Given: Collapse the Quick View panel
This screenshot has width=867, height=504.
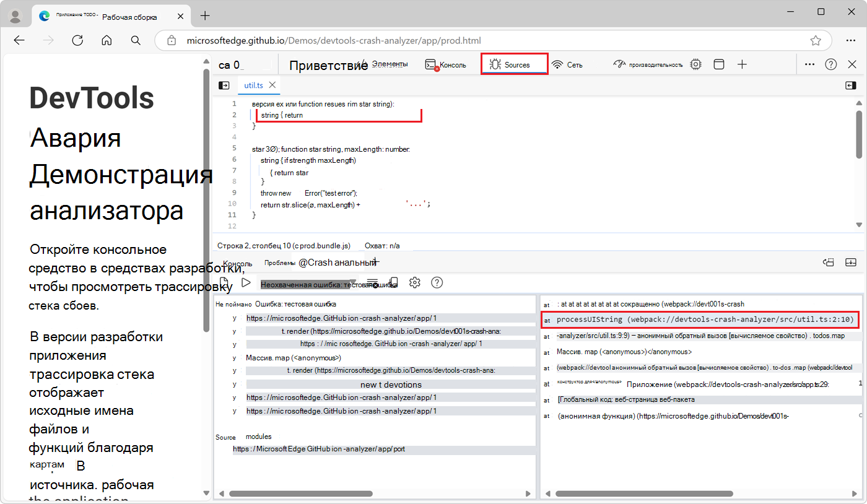Looking at the screenshot, I should click(x=851, y=263).
